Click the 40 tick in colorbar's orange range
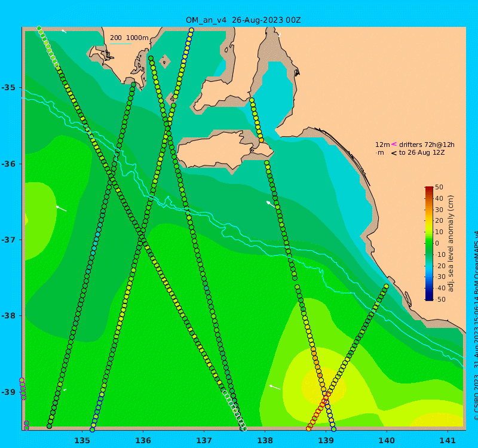Image resolution: width=478 pixels, height=448 pixels. tap(439, 198)
